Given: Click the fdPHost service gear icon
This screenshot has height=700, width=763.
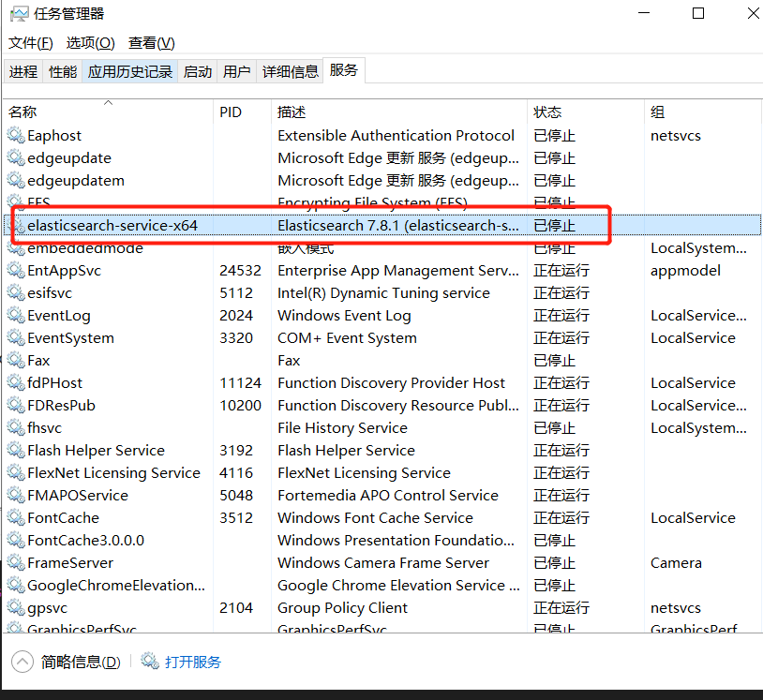Looking at the screenshot, I should pos(16,382).
